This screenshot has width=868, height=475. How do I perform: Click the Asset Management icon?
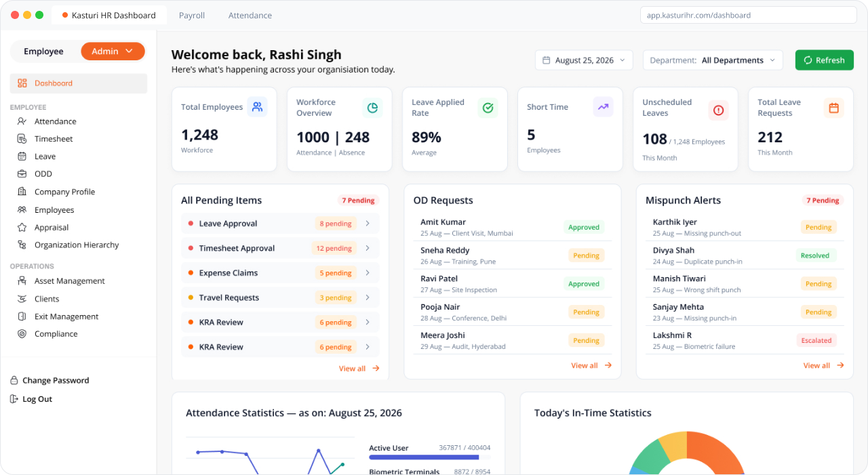click(22, 281)
